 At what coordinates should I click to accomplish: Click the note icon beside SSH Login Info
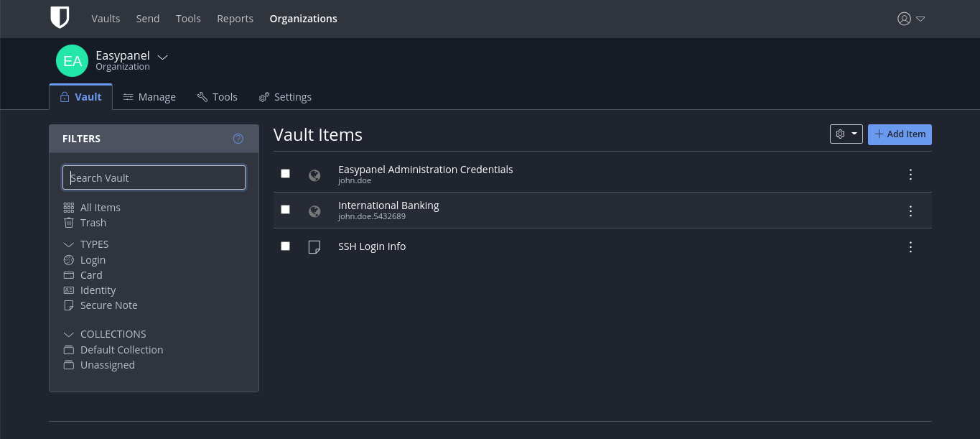pos(314,246)
